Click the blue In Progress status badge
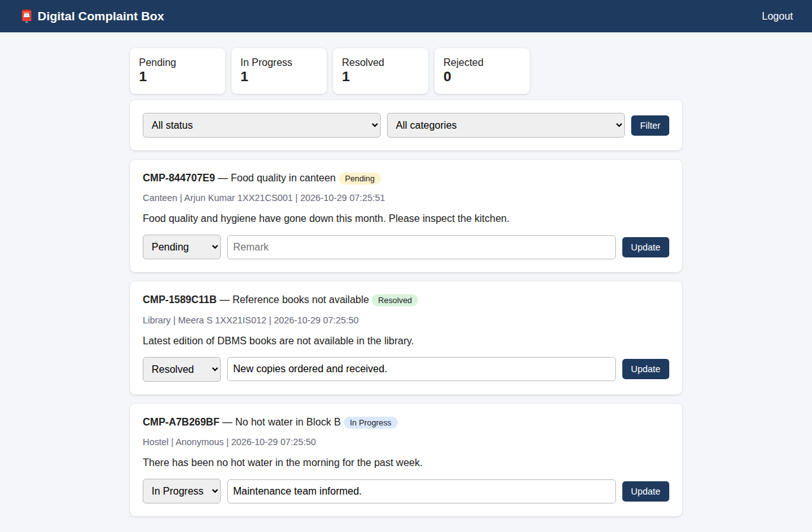This screenshot has width=812, height=532. pos(370,423)
